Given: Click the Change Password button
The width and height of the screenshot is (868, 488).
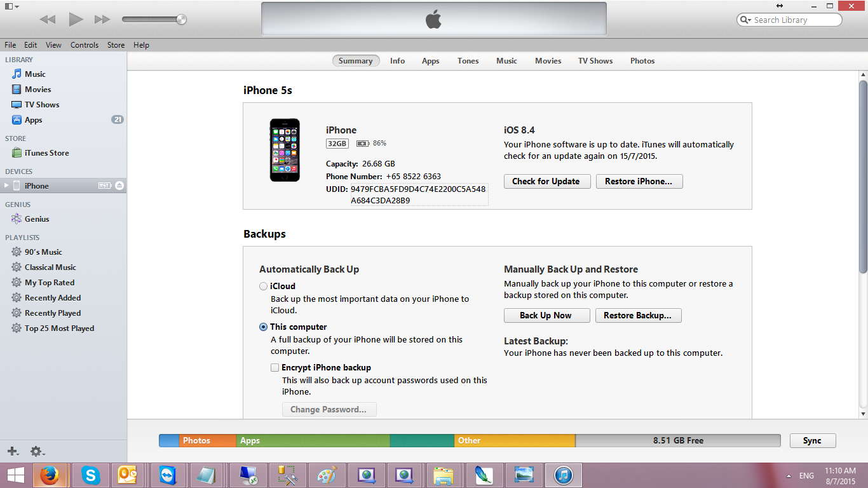Looking at the screenshot, I should tap(329, 410).
